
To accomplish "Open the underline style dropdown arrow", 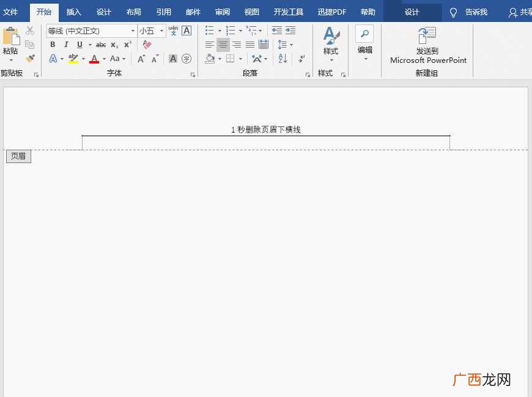I will pos(90,45).
